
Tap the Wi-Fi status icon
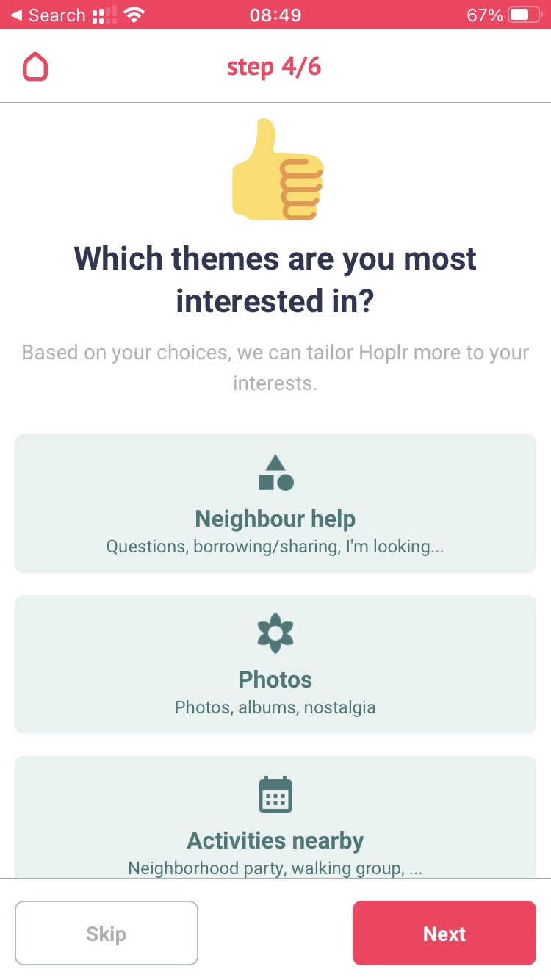point(134,15)
